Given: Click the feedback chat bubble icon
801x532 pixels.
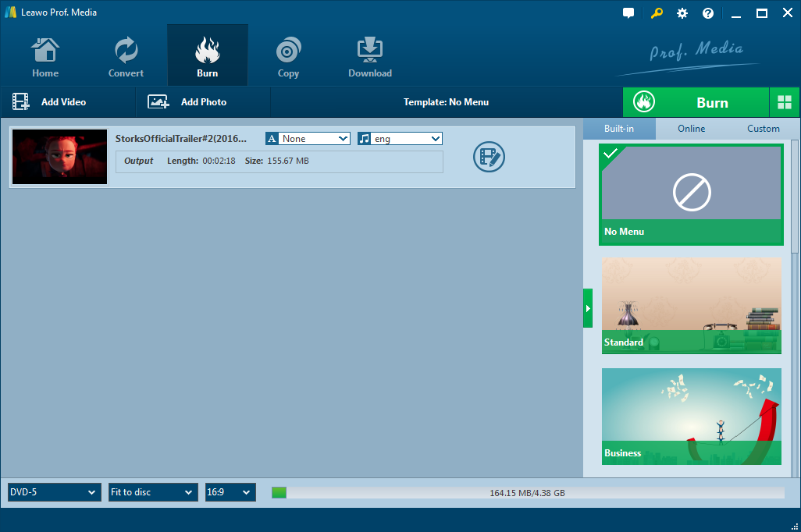Looking at the screenshot, I should click(x=628, y=13).
